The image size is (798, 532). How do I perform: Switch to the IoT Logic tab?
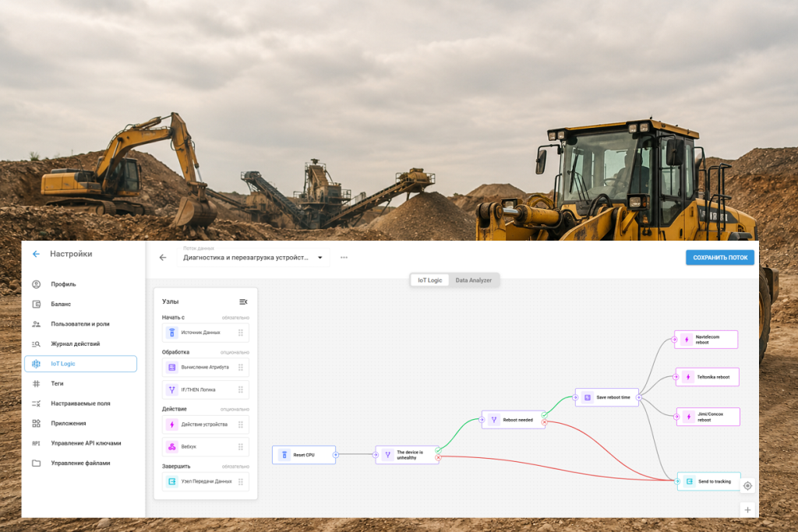tap(429, 280)
